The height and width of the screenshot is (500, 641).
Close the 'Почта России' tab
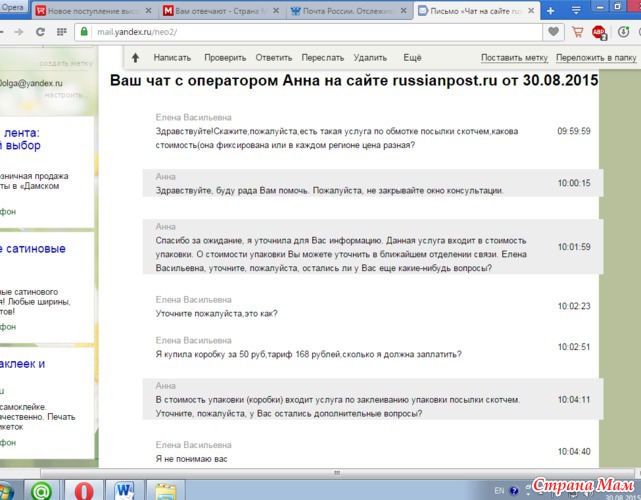403,11
